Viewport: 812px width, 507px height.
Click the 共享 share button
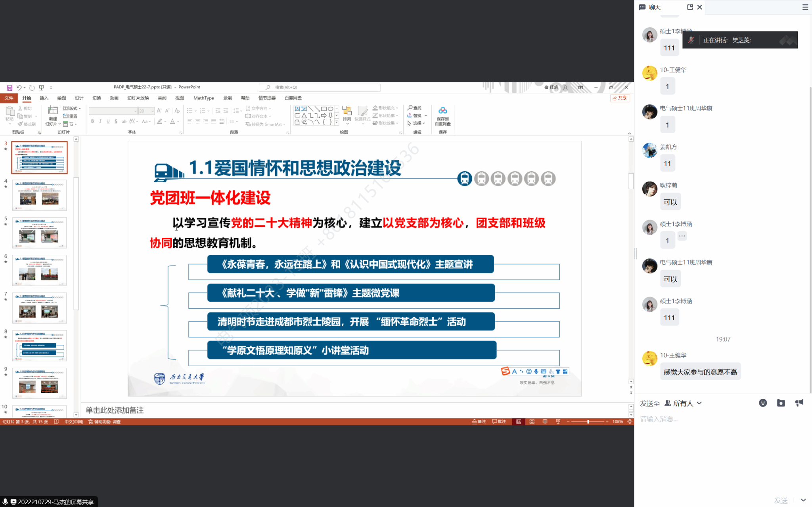click(x=620, y=98)
